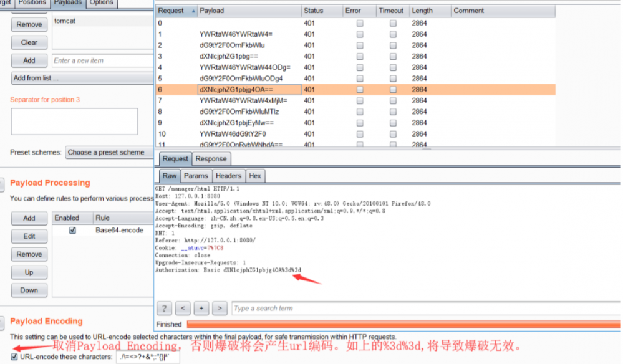The width and height of the screenshot is (623, 364).
Task: Select payload dXNlcjphZG1pbg== row
Action: pyautogui.click(x=355, y=56)
